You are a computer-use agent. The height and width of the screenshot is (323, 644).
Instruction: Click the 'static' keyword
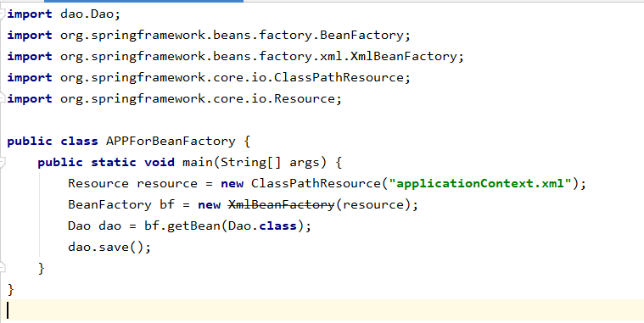[114, 163]
